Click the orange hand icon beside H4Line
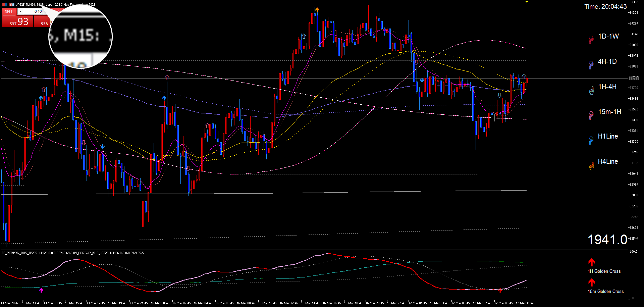Viewport: 644px width, 307px height. click(591, 165)
